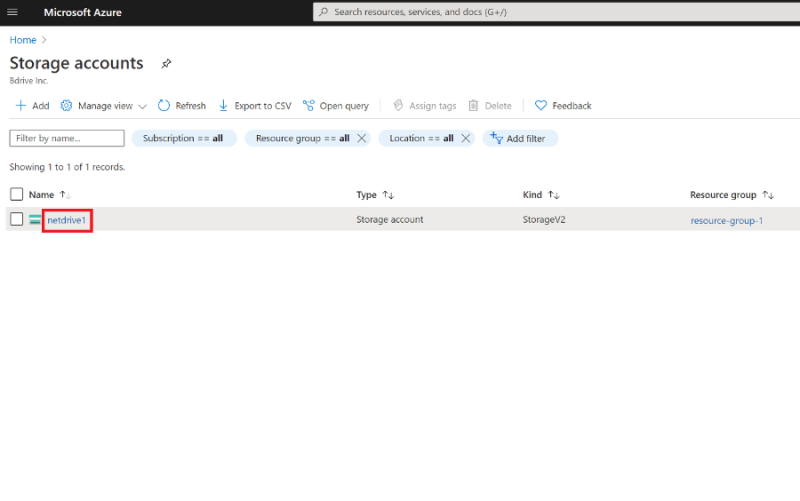Image resolution: width=800 pixels, height=501 pixels.
Task: Click the StorageV2 kind cell
Action: 544,219
